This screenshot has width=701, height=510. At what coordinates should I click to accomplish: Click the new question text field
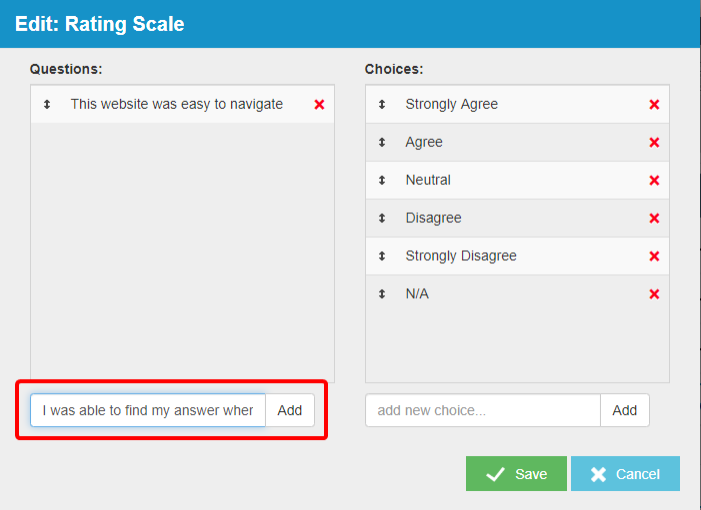[148, 410]
